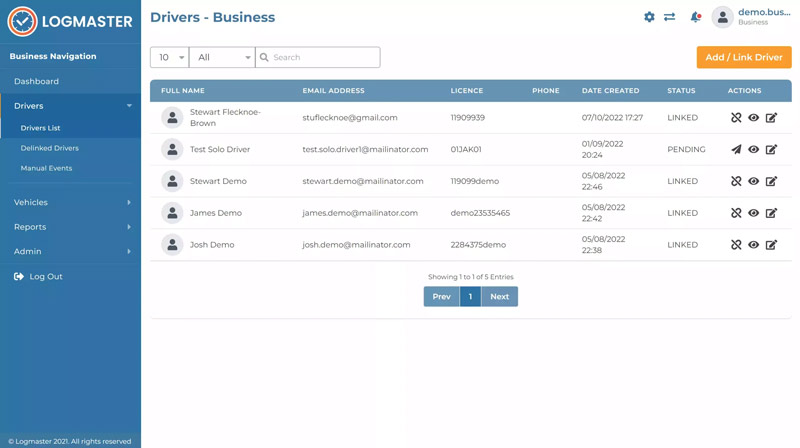Expand the Reports sidebar section

tap(70, 227)
